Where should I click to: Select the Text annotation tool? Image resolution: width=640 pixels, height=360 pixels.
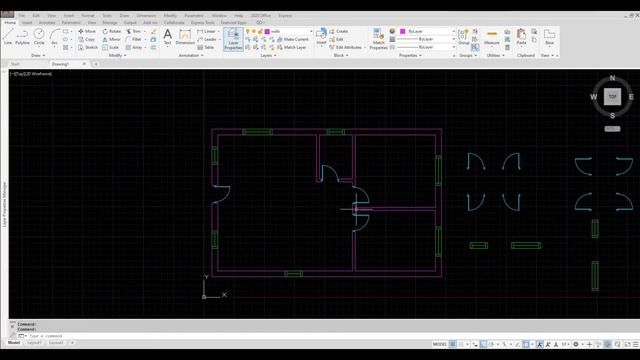tap(167, 37)
